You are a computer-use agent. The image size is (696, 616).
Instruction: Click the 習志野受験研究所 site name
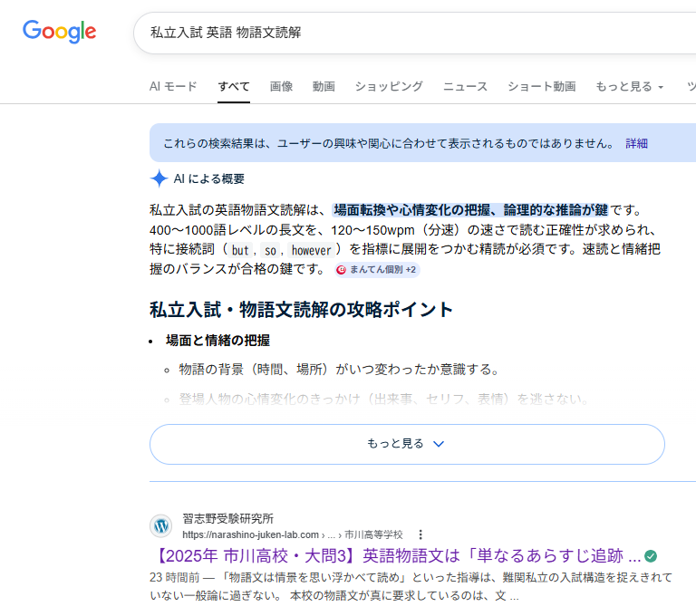pos(227,519)
